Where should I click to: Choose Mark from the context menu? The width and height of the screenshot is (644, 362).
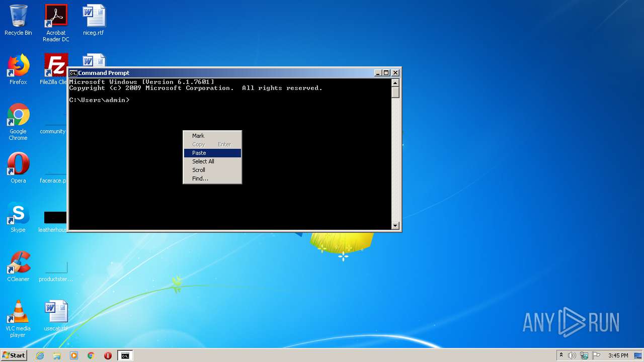click(x=212, y=136)
